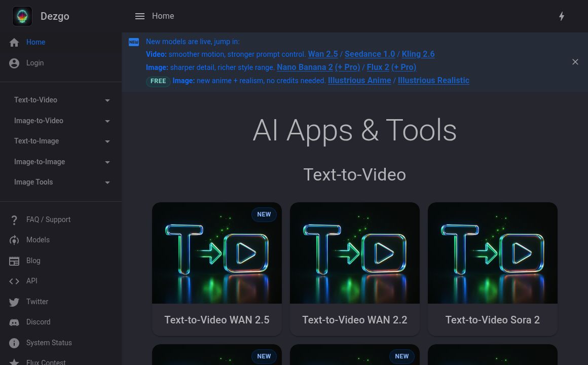
Task: Click the Dezgo brain logo icon
Action: pos(22,16)
